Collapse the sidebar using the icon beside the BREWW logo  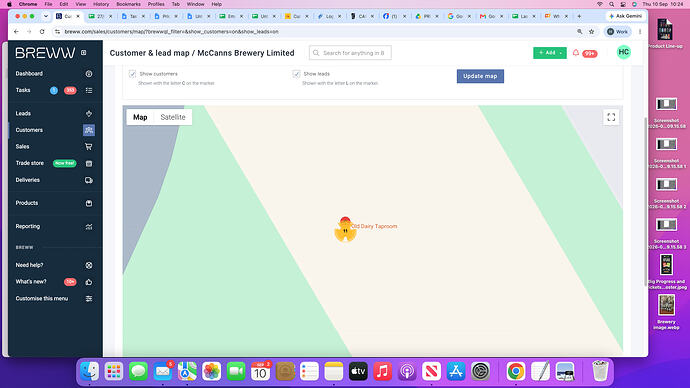point(84,53)
